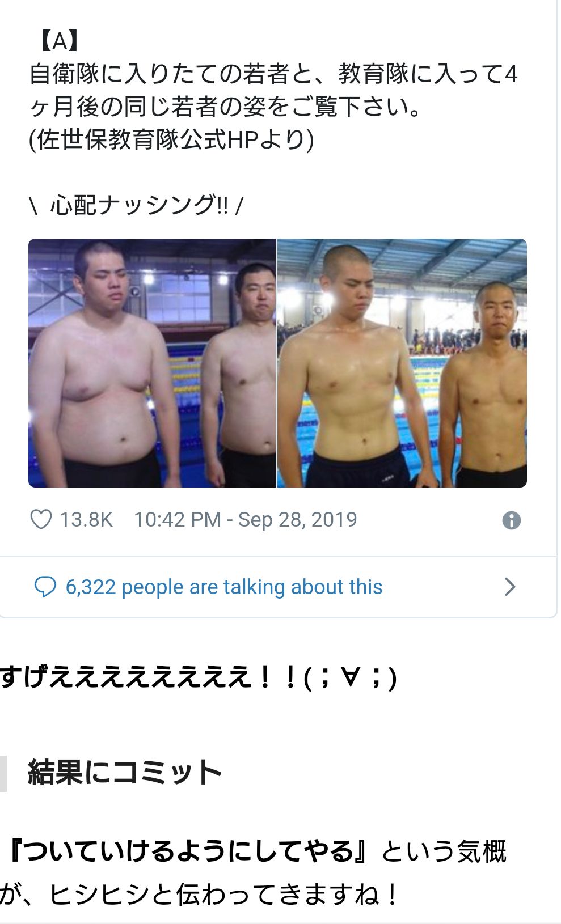The image size is (561, 924).
Task: Select the 結果にコミット section heading
Action: (x=125, y=772)
